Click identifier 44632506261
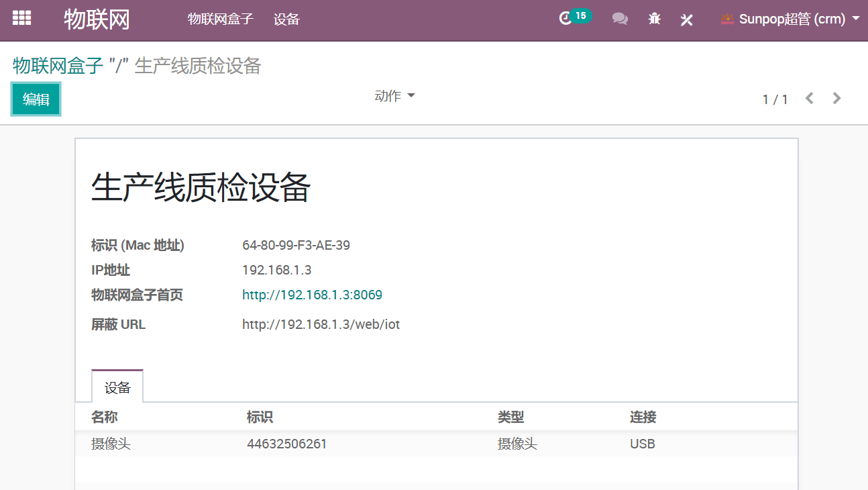 pos(287,444)
